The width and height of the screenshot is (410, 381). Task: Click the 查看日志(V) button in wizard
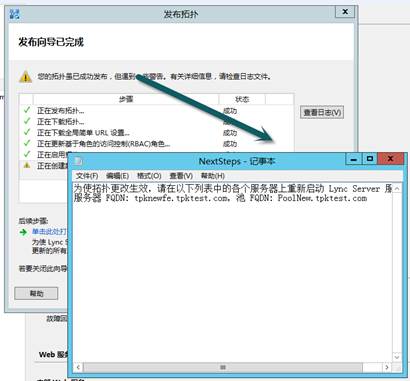click(322, 112)
